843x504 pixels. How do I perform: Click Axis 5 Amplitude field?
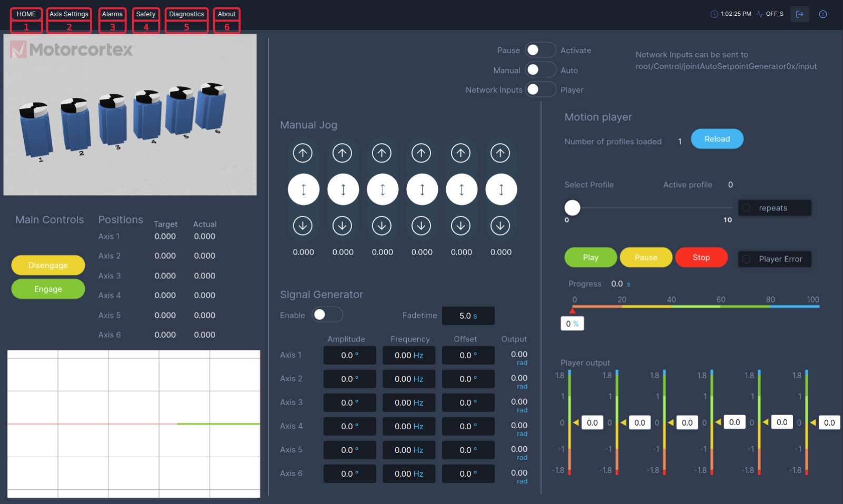click(350, 450)
